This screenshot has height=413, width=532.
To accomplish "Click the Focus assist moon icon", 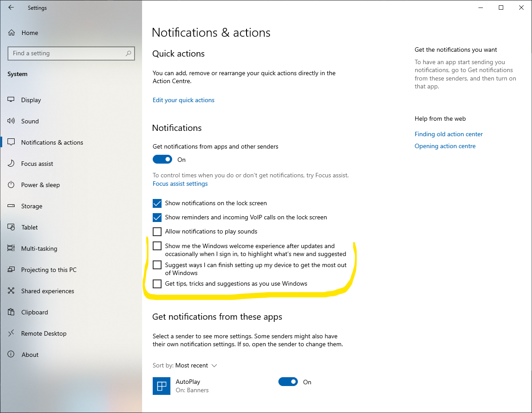I will 11,164.
